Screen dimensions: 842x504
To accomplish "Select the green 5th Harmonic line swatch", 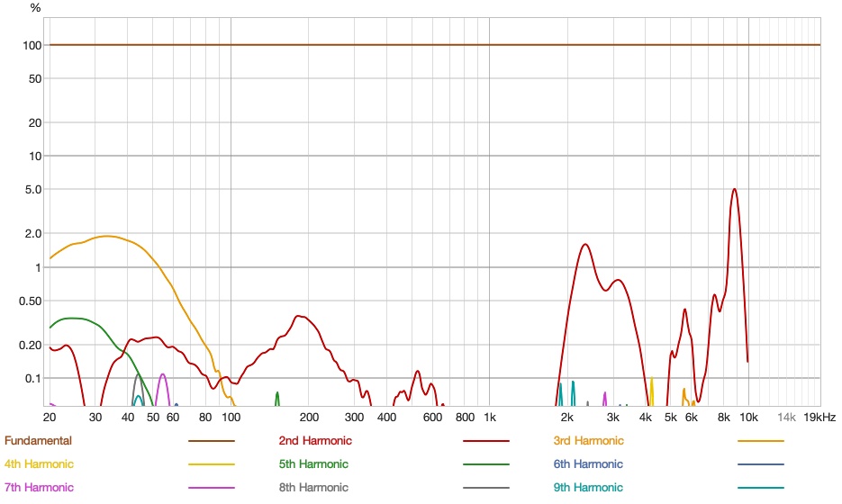I will click(486, 464).
